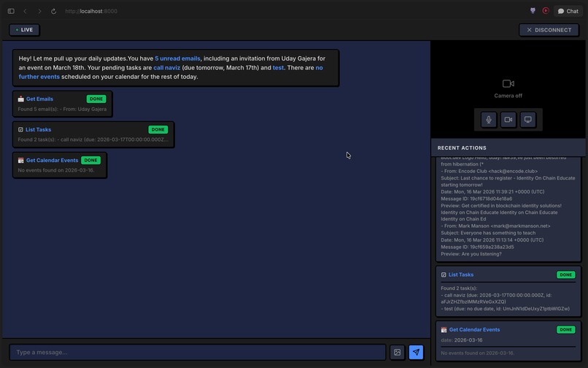Click the DONE badge on the chat Get Calendar Events card
588x368 pixels.
(x=90, y=161)
